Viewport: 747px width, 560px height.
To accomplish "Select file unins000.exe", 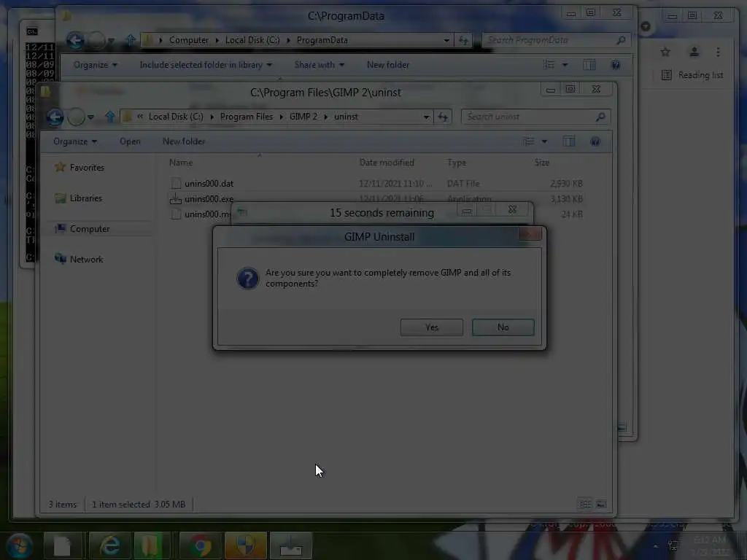I will click(x=209, y=199).
